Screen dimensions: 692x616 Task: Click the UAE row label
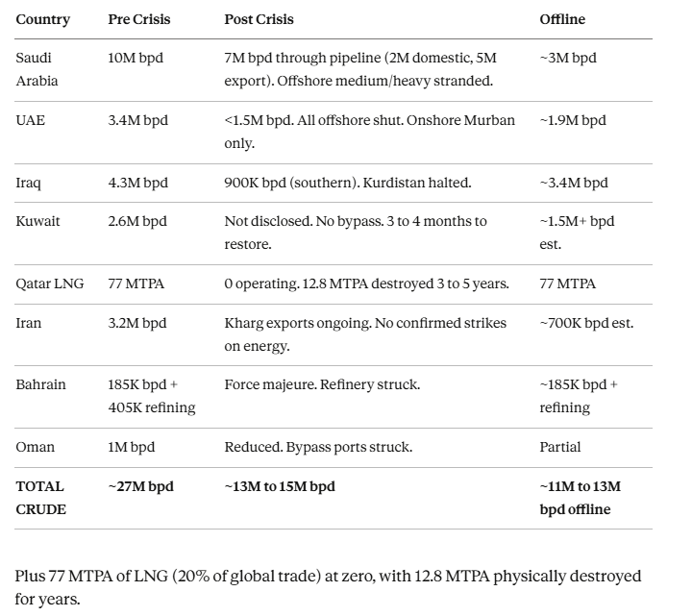[30, 121]
